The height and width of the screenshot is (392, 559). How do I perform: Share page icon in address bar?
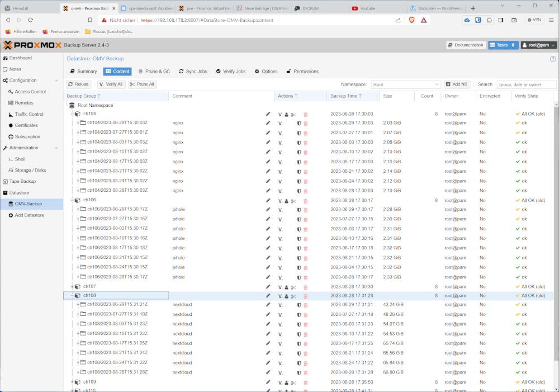click(x=398, y=20)
